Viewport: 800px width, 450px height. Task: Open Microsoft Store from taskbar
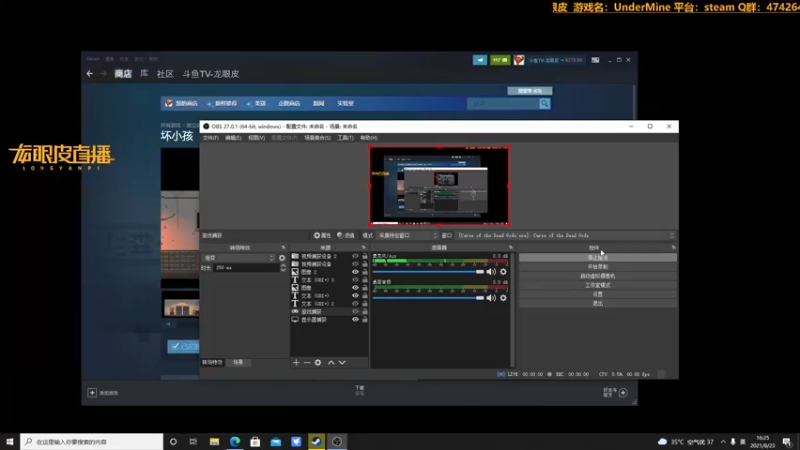pos(255,441)
